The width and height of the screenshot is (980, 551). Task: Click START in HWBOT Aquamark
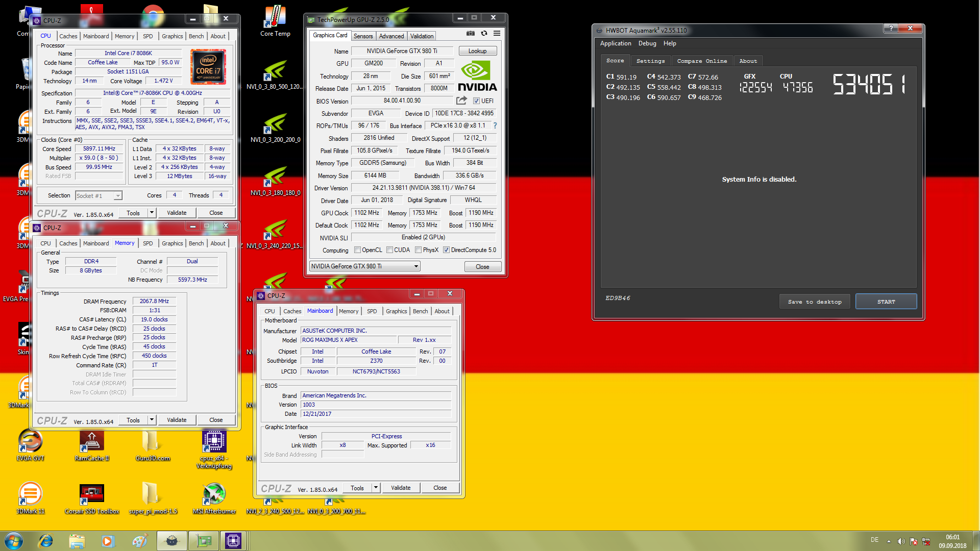(886, 302)
